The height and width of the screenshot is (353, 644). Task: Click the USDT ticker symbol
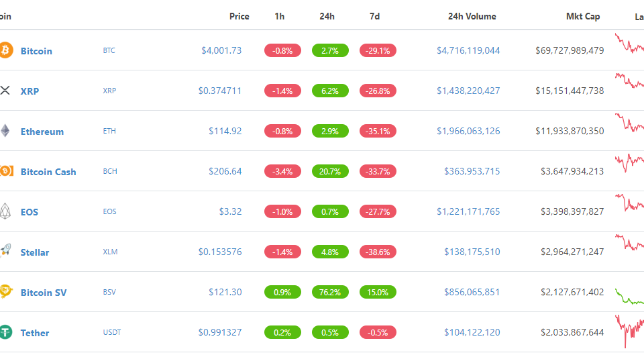[112, 332]
